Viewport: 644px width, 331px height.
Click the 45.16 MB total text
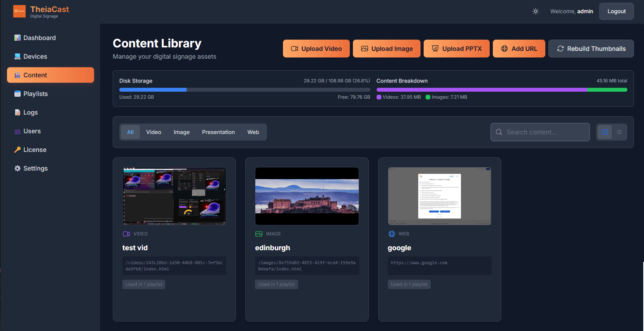coord(612,81)
